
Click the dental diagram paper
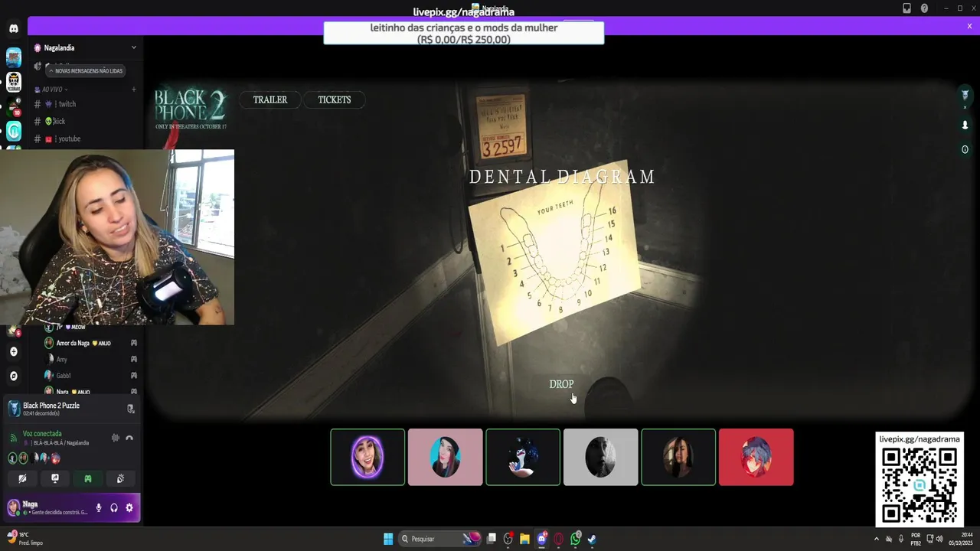click(x=554, y=252)
